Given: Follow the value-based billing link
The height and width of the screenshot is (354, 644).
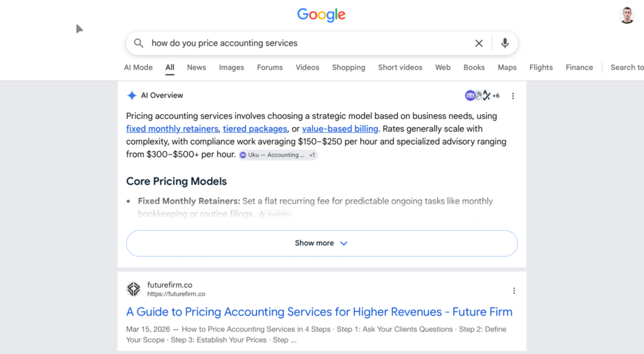Looking at the screenshot, I should click(x=340, y=128).
